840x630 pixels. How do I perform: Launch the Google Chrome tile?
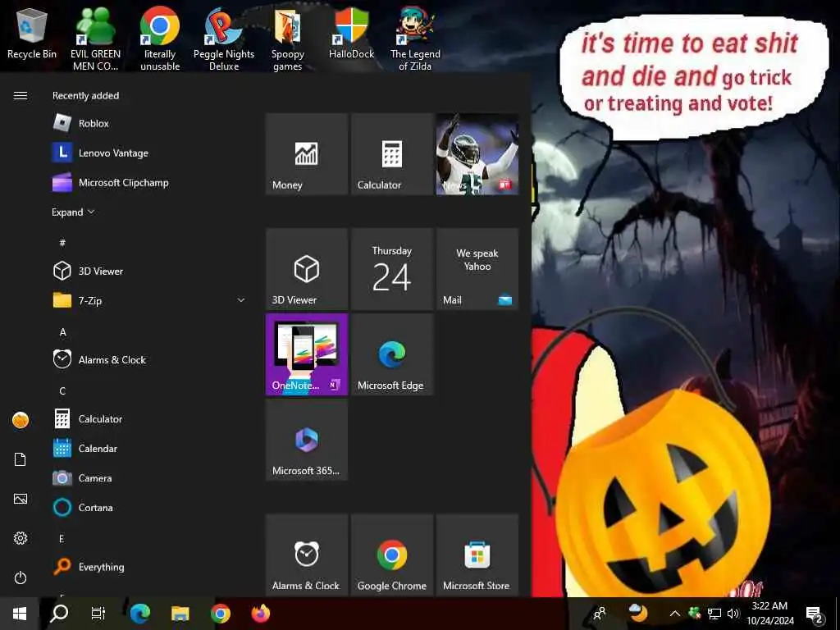pos(392,555)
